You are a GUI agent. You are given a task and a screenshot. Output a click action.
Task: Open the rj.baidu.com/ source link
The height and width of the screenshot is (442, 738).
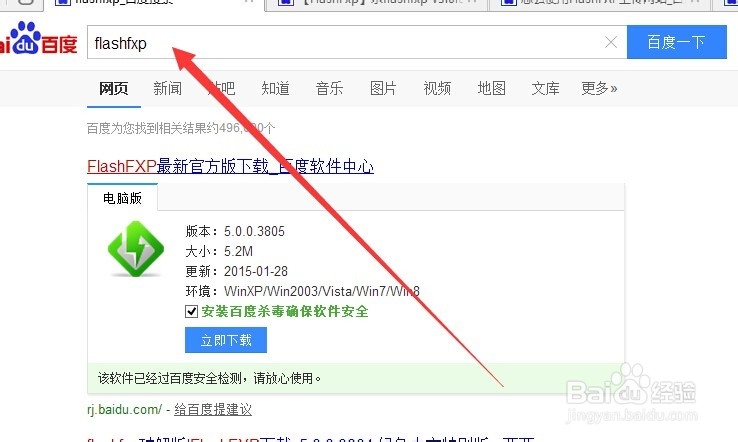[125, 410]
